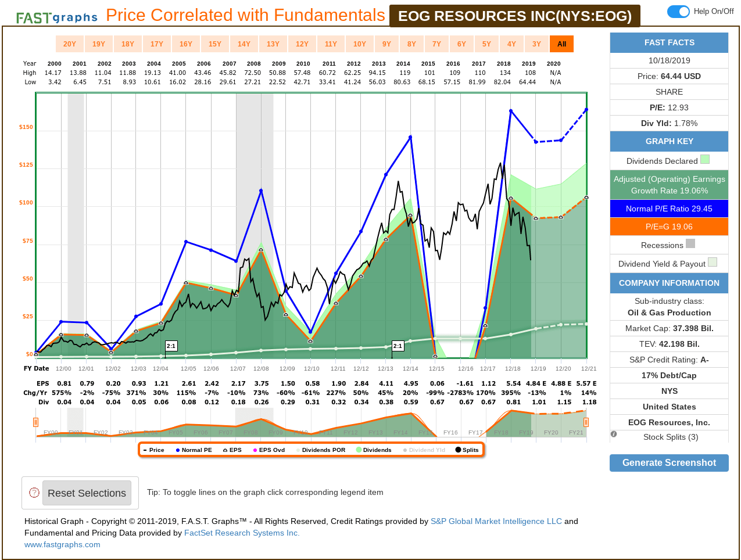Toggle Dividends POR legend item
This screenshot has height=560, width=741.
pyautogui.click(x=320, y=450)
